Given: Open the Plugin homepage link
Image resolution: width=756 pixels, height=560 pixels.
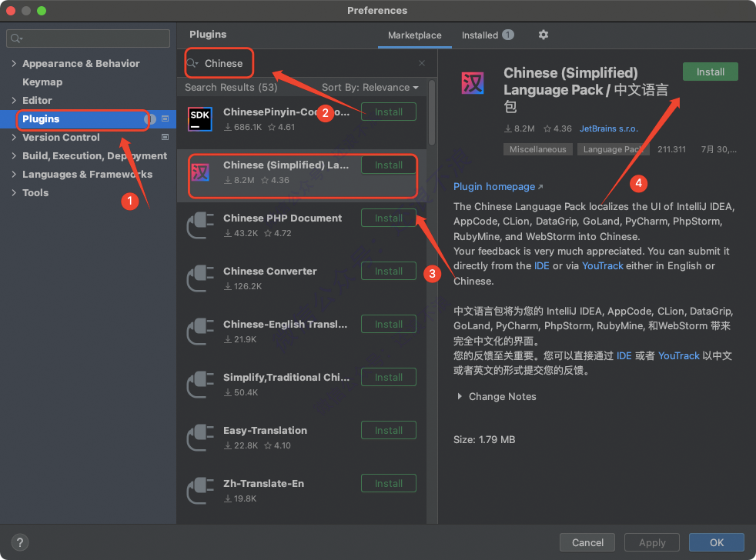Looking at the screenshot, I should coord(493,187).
